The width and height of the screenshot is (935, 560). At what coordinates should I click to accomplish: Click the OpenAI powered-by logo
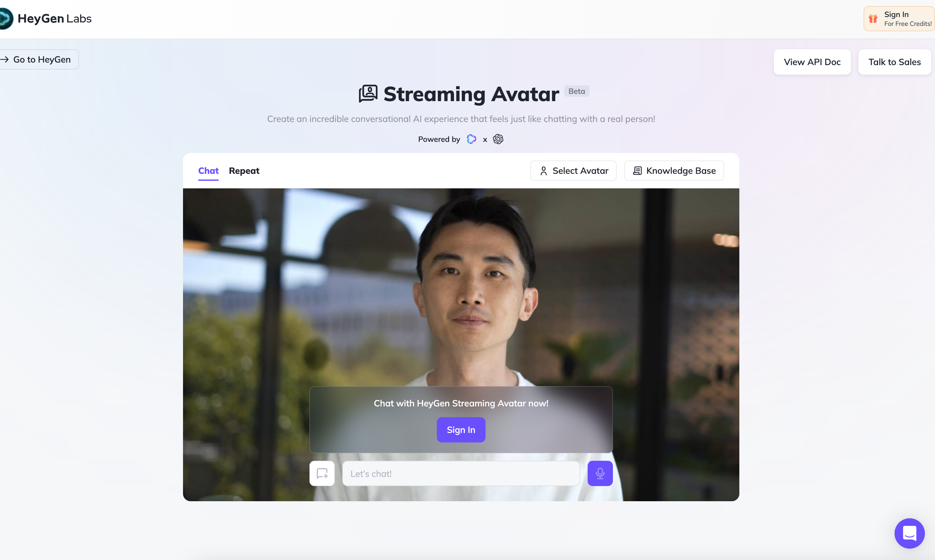coord(498,139)
